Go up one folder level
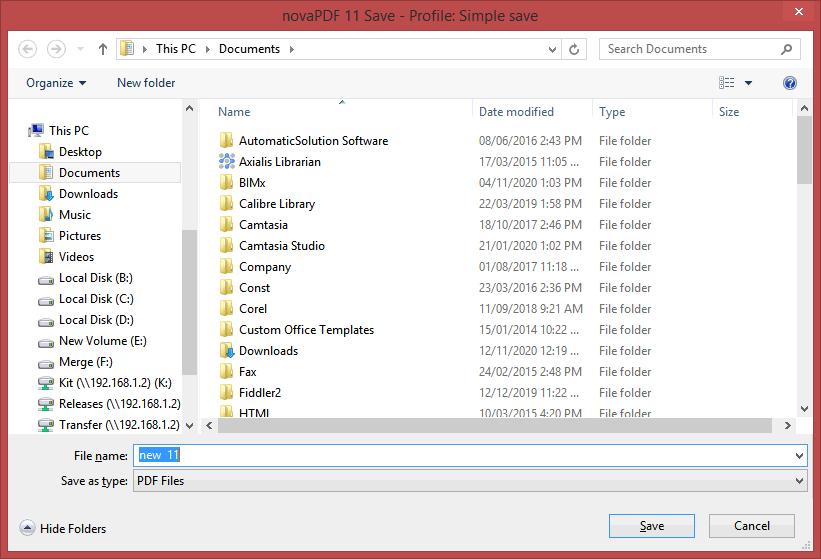 pos(103,49)
